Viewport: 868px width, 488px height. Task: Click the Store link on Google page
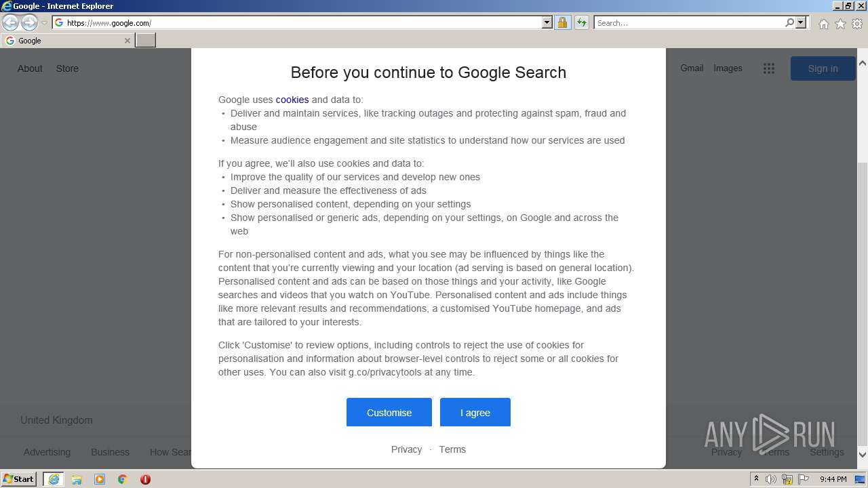(x=67, y=68)
